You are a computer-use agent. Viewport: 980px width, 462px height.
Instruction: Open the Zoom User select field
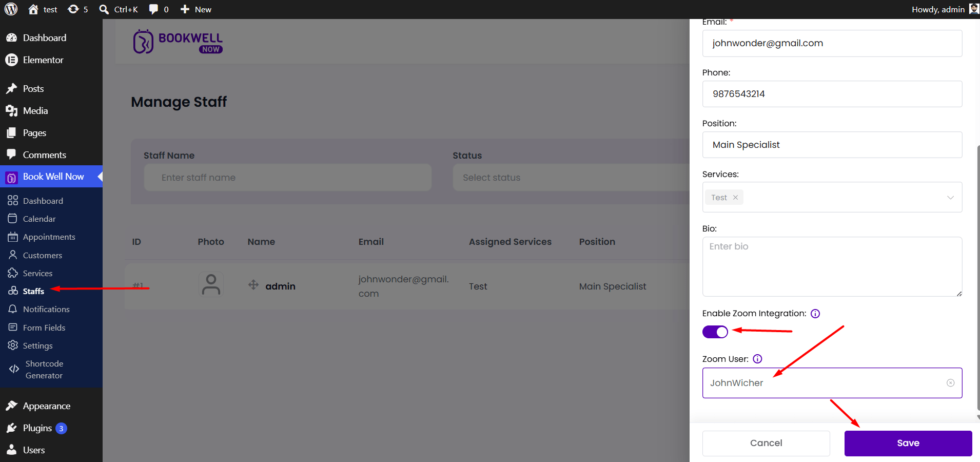[x=832, y=383]
